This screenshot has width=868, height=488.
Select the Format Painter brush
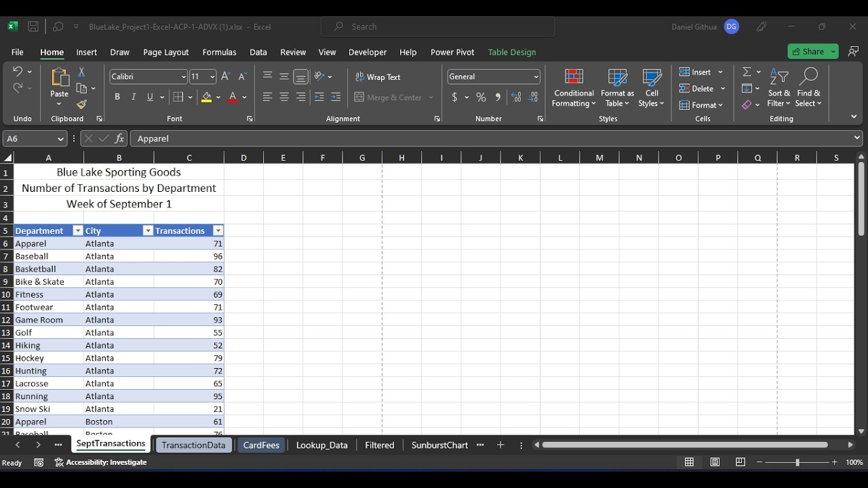pos(82,104)
